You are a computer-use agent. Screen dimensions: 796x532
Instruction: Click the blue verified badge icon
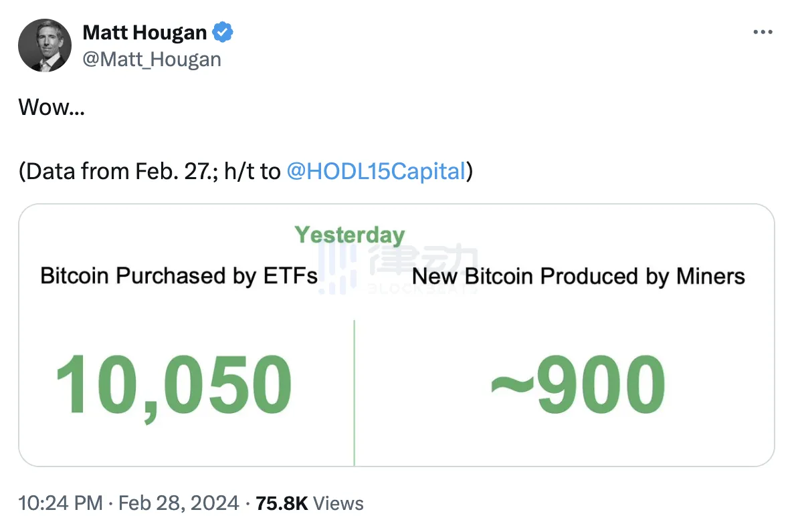223,32
